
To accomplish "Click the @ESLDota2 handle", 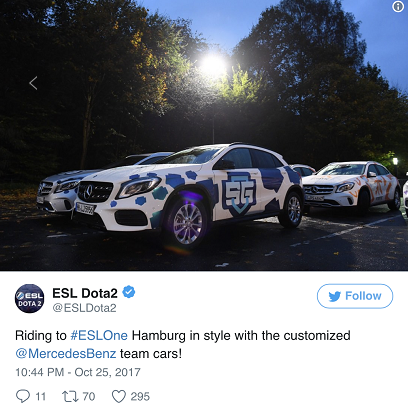I will tap(84, 308).
